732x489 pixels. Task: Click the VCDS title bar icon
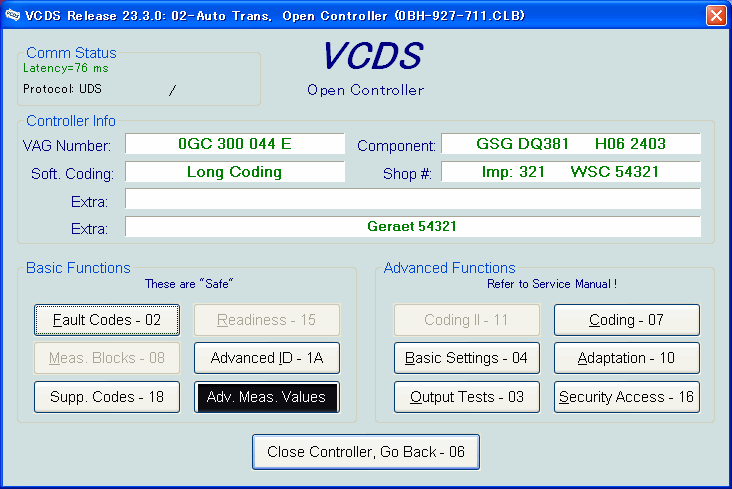click(13, 15)
